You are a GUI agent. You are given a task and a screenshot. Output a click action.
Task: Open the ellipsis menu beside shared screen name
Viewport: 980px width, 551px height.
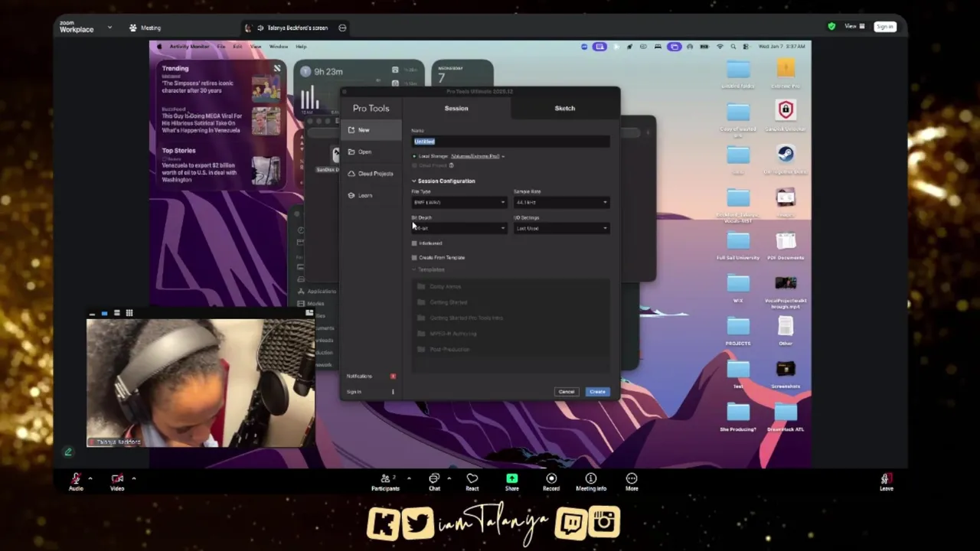click(x=342, y=28)
